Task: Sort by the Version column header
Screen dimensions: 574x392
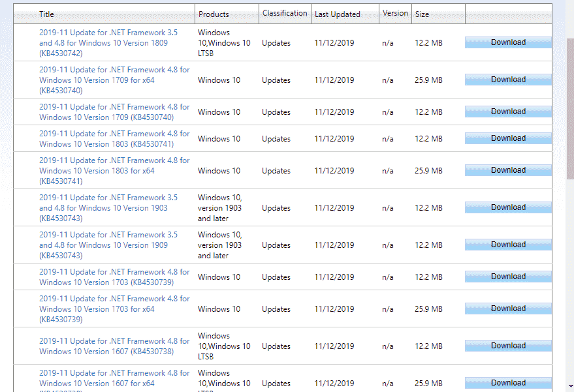Action: [x=395, y=13]
